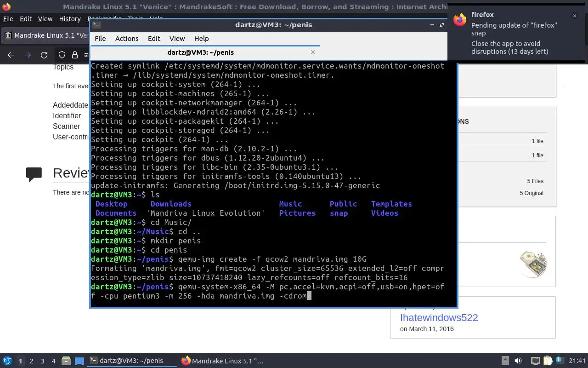Switch to workspace 2
This screenshot has height=368, width=588.
(32, 361)
